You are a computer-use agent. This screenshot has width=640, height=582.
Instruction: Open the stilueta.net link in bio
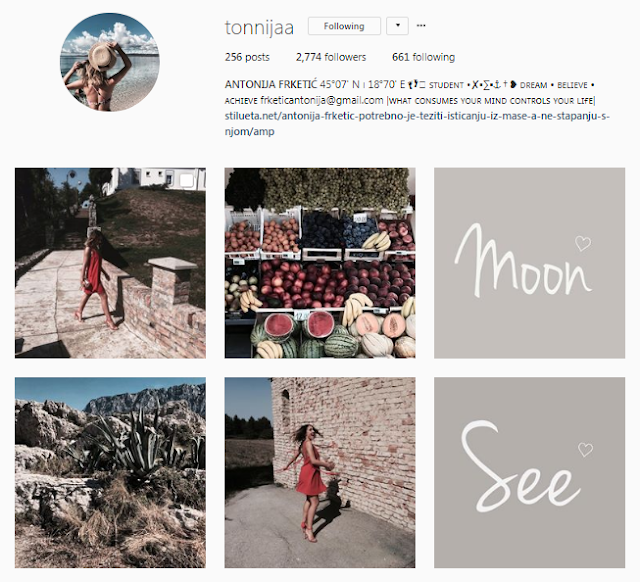tap(417, 124)
